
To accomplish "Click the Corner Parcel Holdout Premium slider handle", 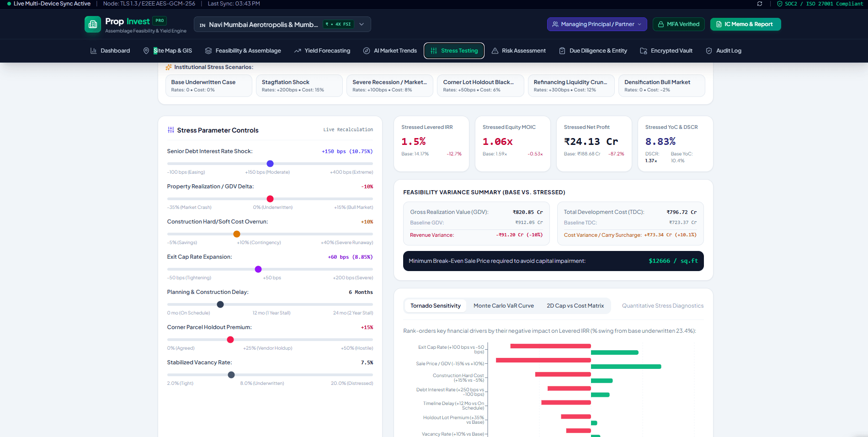I will [230, 340].
